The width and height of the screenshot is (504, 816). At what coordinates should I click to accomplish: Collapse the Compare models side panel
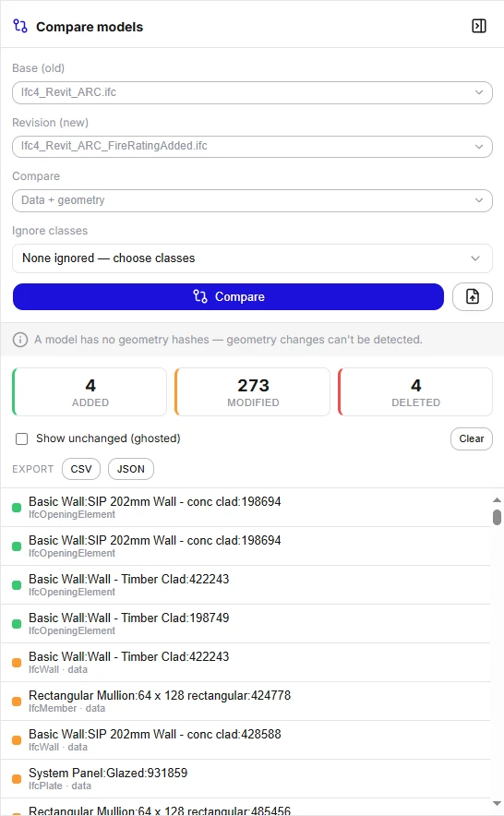[x=478, y=26]
